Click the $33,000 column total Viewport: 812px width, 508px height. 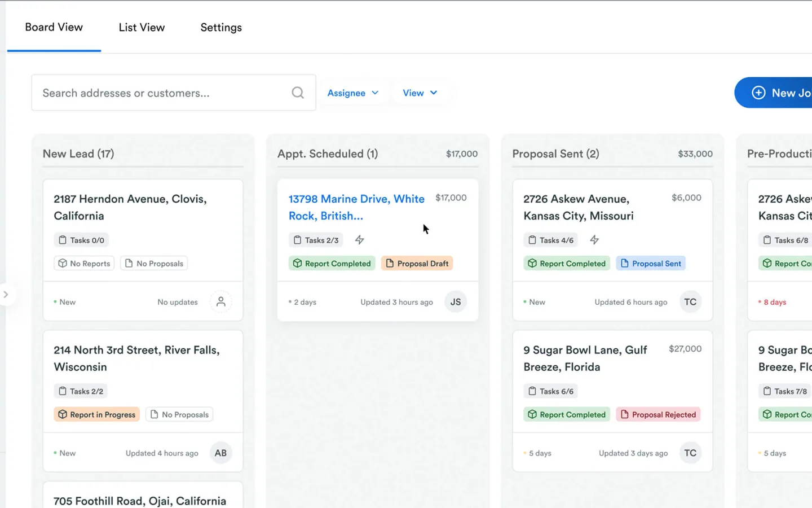[x=695, y=154]
